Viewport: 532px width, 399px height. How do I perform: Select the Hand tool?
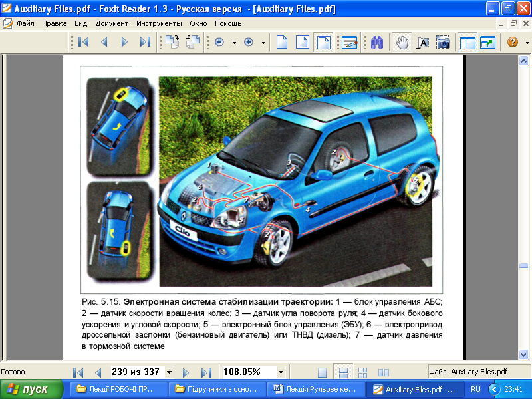(402, 42)
